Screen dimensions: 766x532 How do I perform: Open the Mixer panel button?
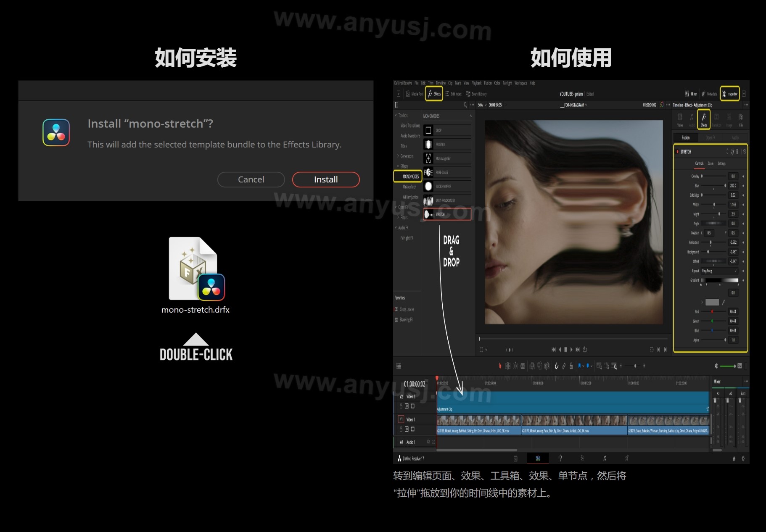tap(691, 94)
